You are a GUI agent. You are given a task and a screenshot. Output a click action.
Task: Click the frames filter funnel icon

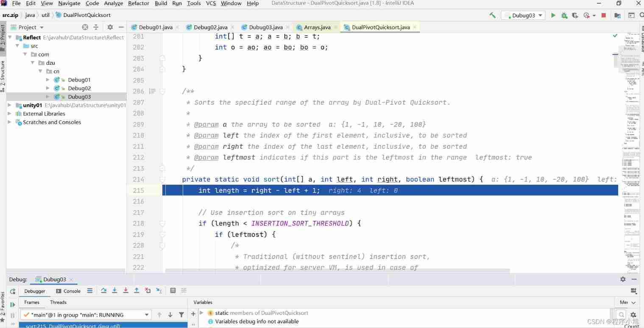click(181, 315)
